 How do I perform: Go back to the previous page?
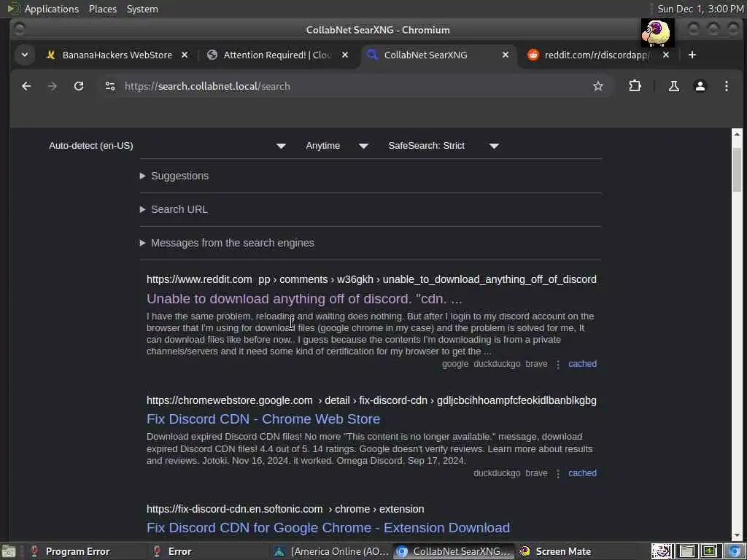coord(26,86)
